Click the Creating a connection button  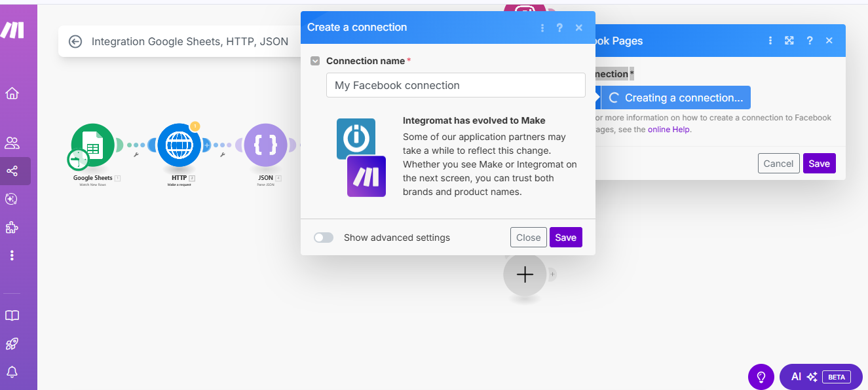coord(675,97)
